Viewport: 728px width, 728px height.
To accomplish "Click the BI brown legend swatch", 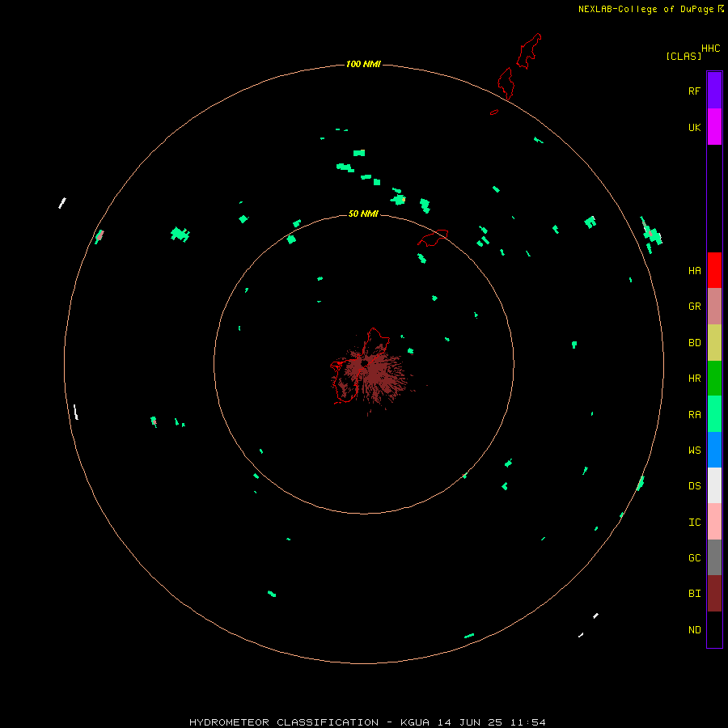I will (x=714, y=594).
